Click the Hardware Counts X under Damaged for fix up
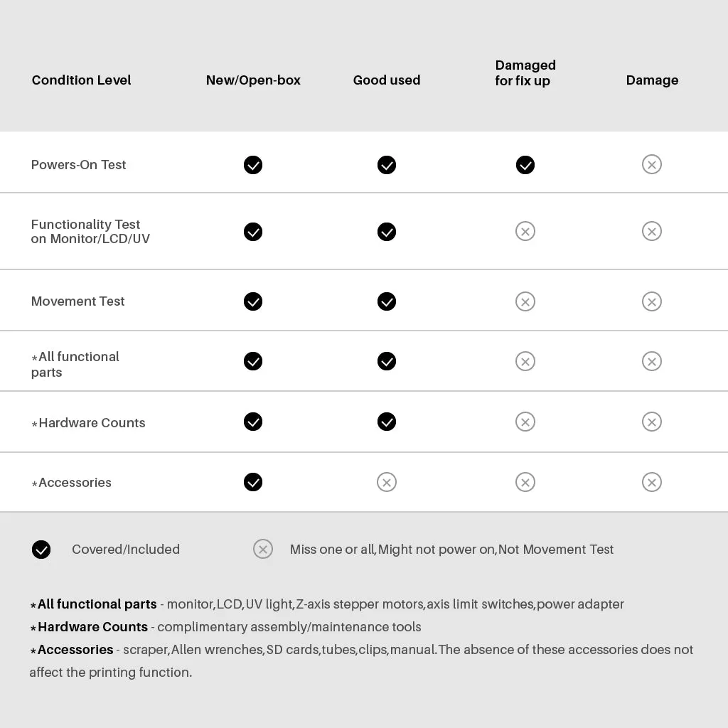 coord(525,422)
